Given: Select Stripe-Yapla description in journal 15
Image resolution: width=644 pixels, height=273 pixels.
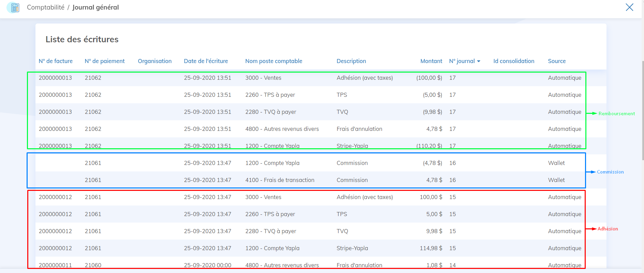Looking at the screenshot, I should [x=352, y=248].
